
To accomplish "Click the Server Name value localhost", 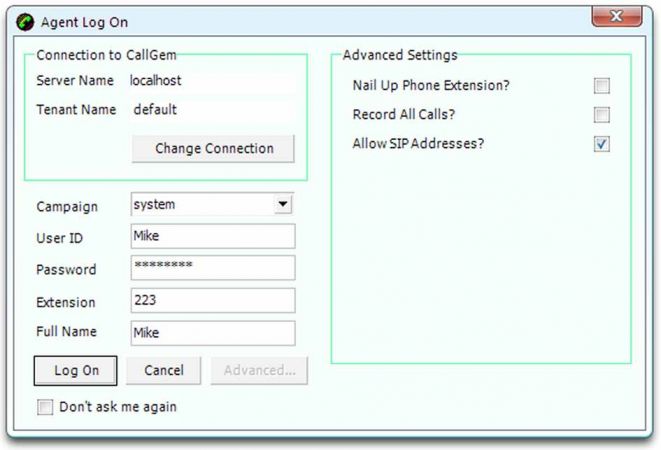I will pyautogui.click(x=157, y=80).
